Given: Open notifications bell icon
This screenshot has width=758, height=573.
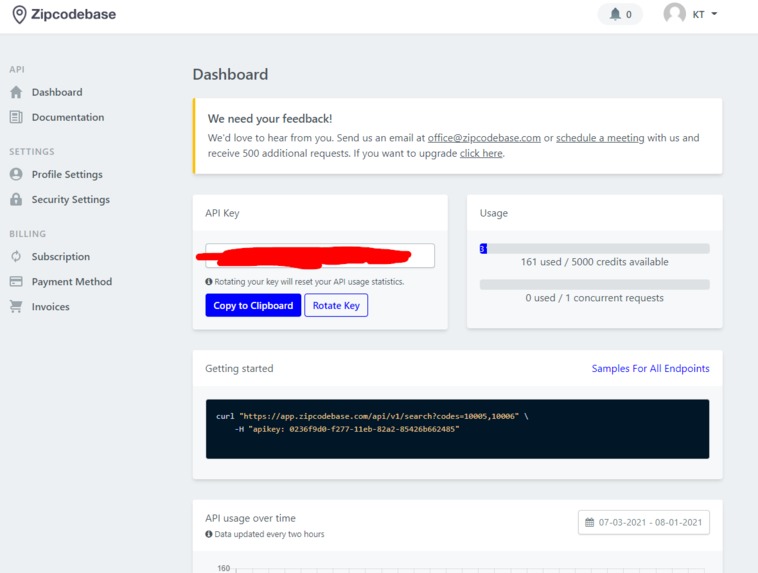Looking at the screenshot, I should (615, 14).
